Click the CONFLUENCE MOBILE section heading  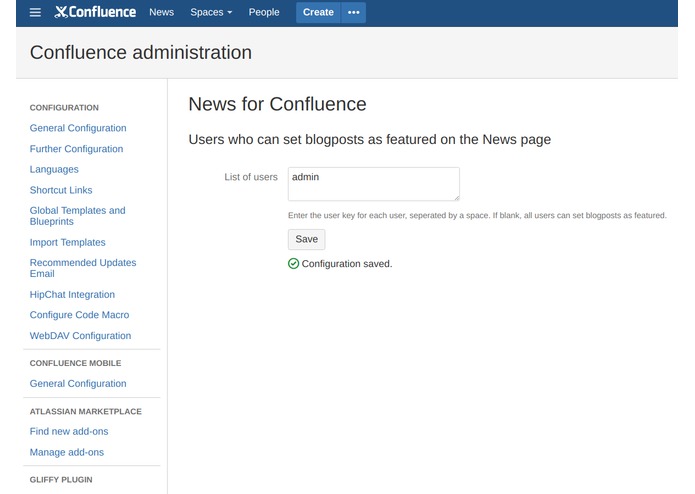[75, 363]
